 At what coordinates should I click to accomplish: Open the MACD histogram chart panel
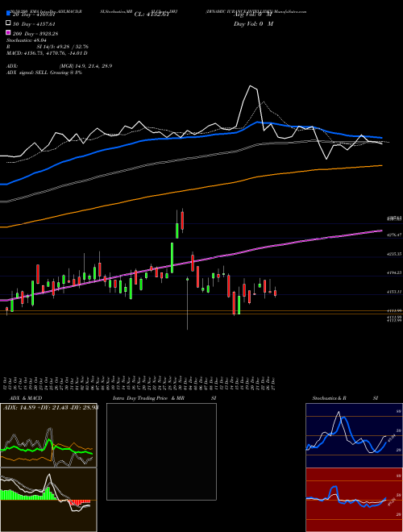pyautogui.click(x=48, y=500)
